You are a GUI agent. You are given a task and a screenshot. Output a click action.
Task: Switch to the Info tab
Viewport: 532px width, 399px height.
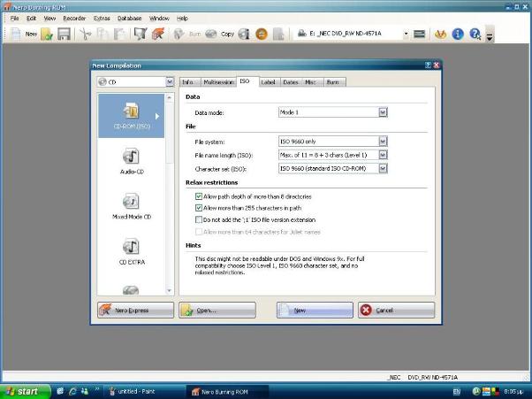(190, 82)
